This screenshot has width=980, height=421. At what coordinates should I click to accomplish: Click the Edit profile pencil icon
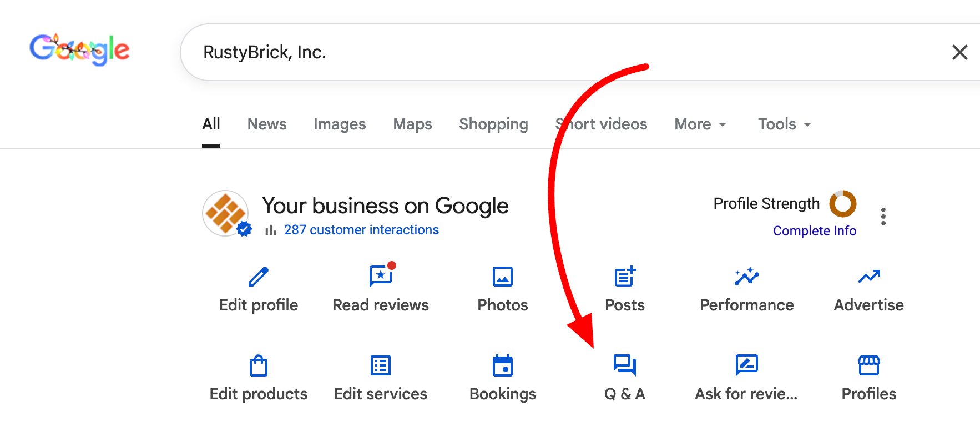(x=259, y=277)
